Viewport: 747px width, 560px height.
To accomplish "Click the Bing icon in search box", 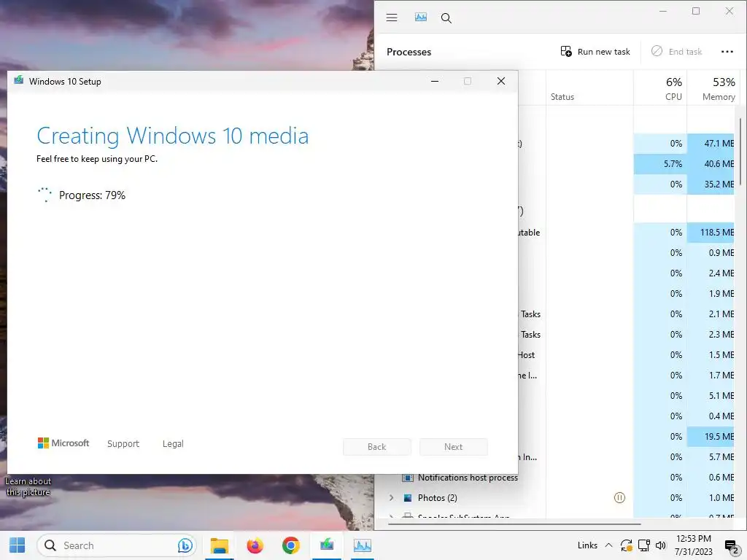I will coord(185,545).
